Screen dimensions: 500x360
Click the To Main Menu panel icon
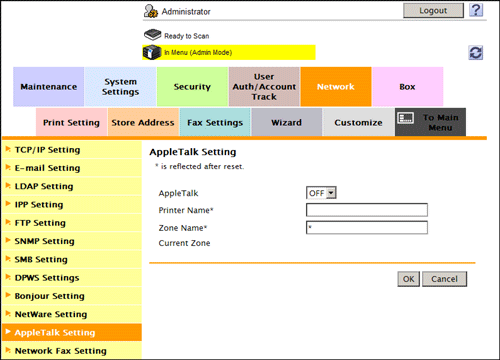pyautogui.click(x=406, y=118)
